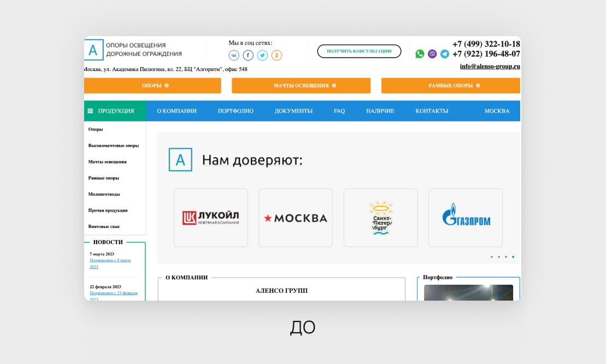This screenshot has width=606, height=364.
Task: Open the 8 марта 2023 news link
Action: pyautogui.click(x=110, y=263)
